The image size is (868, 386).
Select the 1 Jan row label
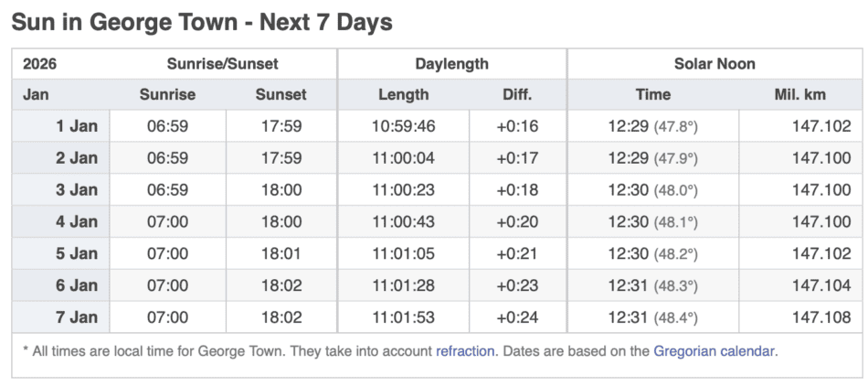pyautogui.click(x=76, y=126)
